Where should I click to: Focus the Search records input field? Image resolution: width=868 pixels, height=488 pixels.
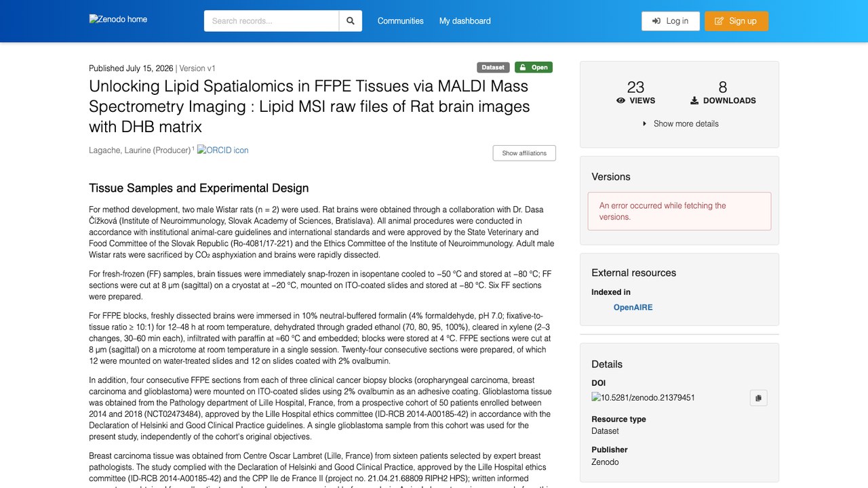271,21
